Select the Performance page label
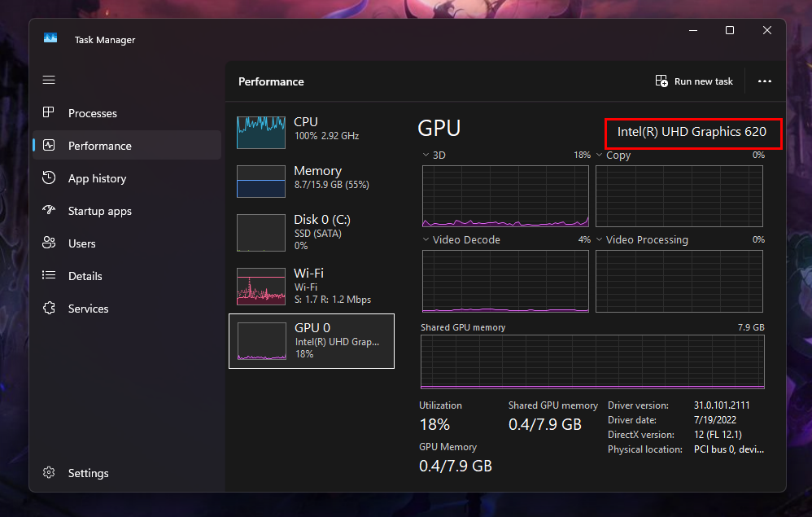 100,146
